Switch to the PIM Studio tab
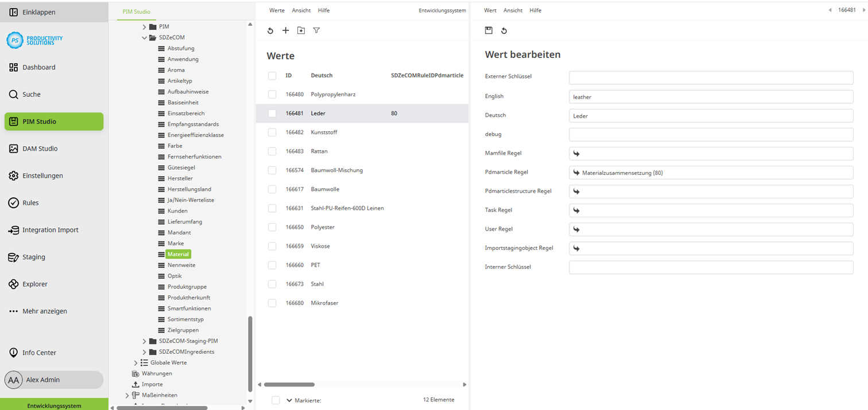This screenshot has height=410, width=868. [x=137, y=11]
